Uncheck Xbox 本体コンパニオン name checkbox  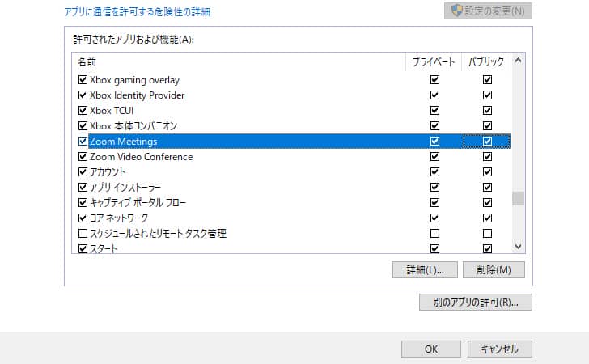(x=83, y=126)
